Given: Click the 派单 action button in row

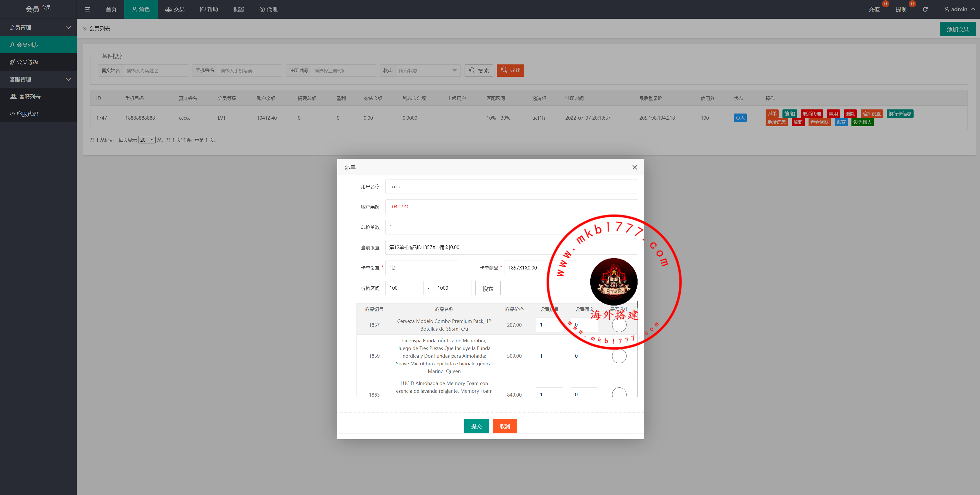Looking at the screenshot, I should tap(771, 114).
